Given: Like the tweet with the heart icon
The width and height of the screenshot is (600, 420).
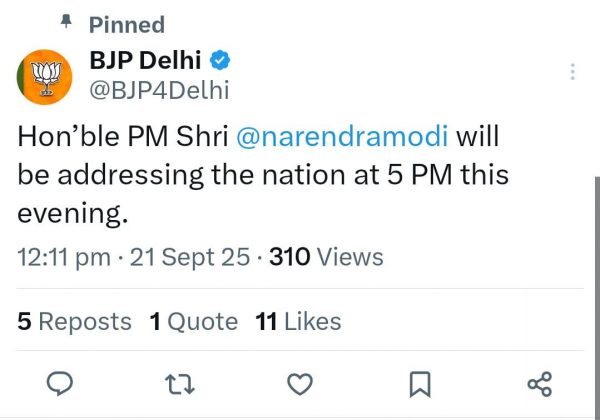Looking at the screenshot, I should coord(300,383).
